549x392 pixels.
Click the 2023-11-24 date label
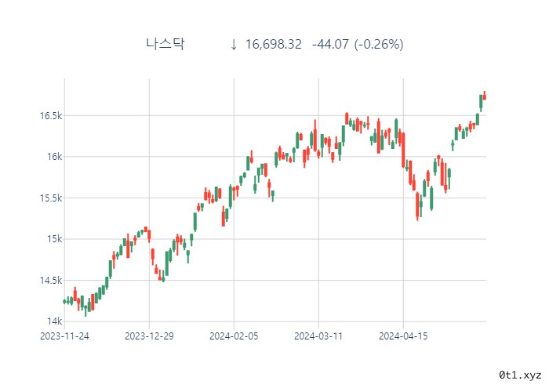[64, 336]
